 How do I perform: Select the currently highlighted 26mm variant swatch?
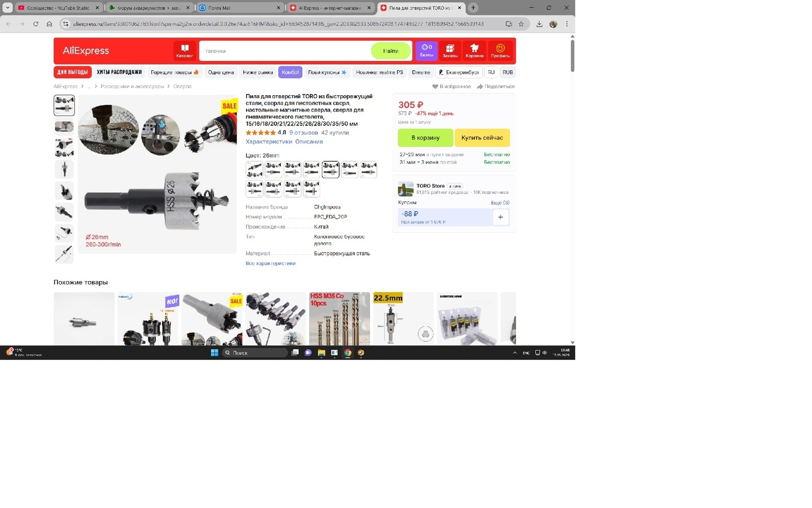[x=331, y=170]
